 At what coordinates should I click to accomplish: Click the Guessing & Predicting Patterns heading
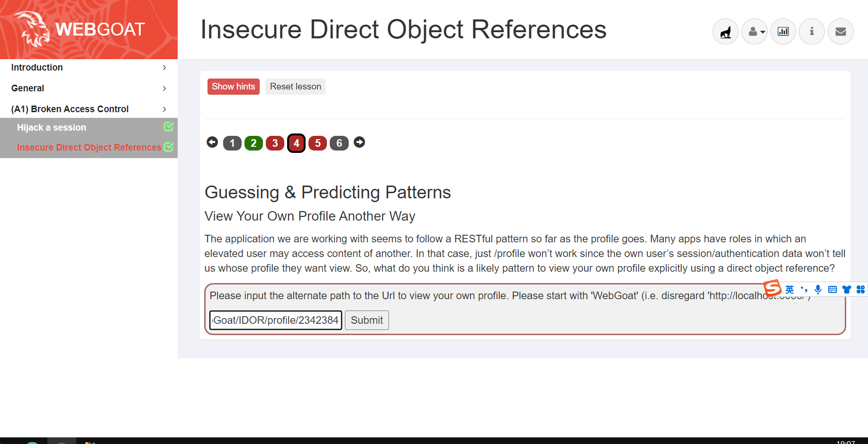(328, 192)
